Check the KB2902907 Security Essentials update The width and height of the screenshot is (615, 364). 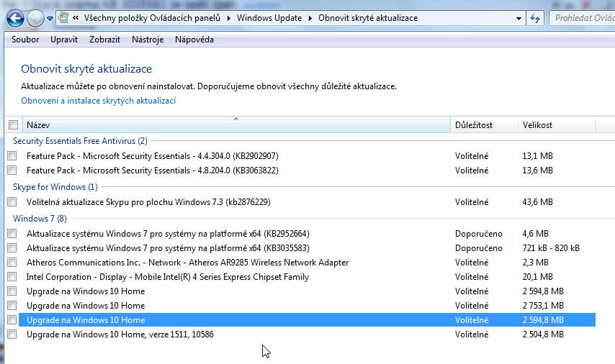click(12, 156)
